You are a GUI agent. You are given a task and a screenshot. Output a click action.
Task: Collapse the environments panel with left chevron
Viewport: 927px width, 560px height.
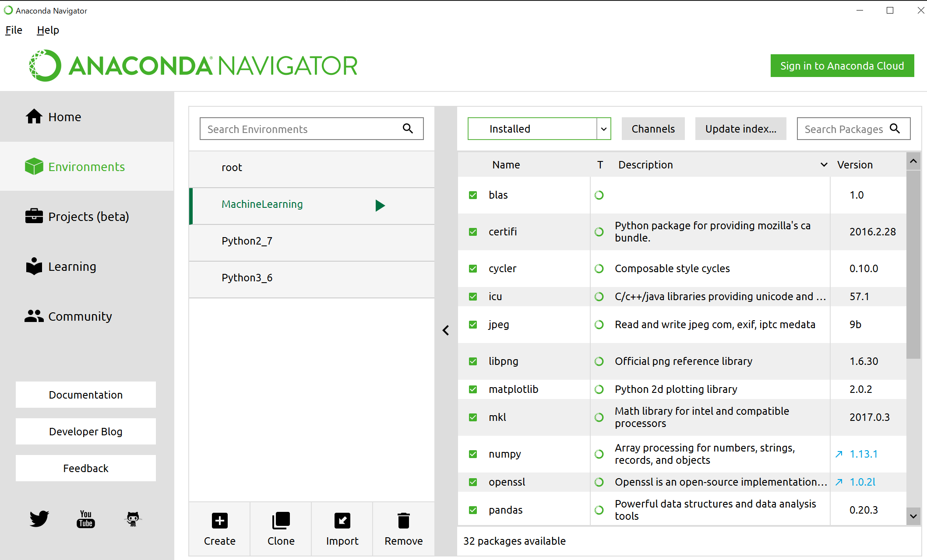446,330
